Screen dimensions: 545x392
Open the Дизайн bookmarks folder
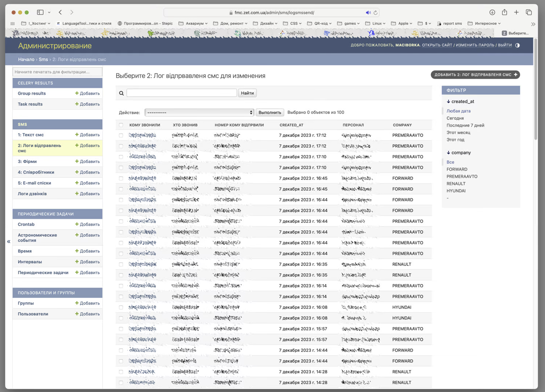[265, 23]
